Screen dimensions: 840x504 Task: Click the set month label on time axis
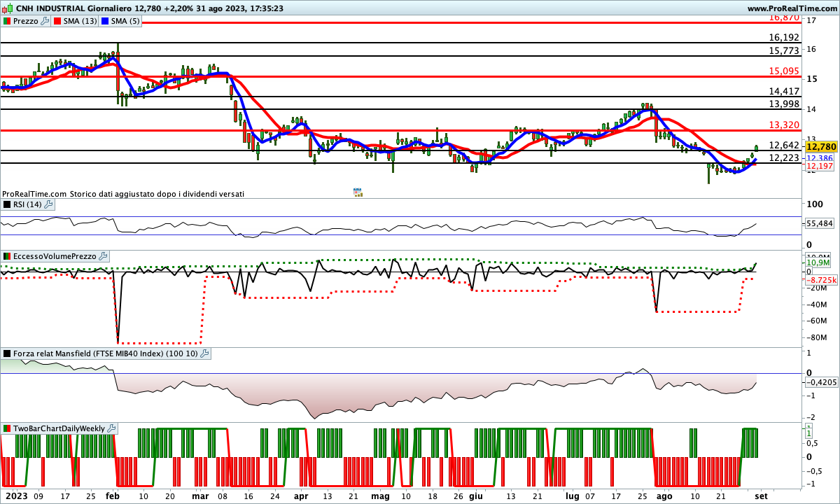coord(761,496)
